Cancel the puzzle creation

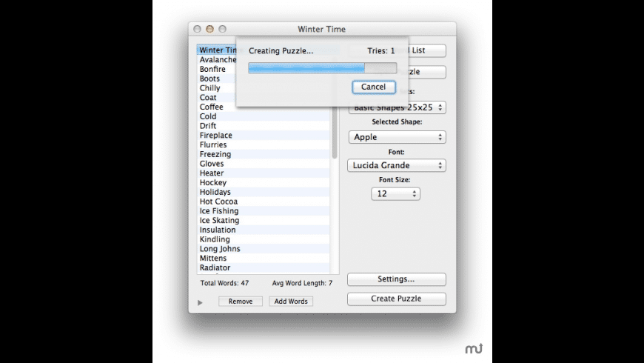(374, 87)
